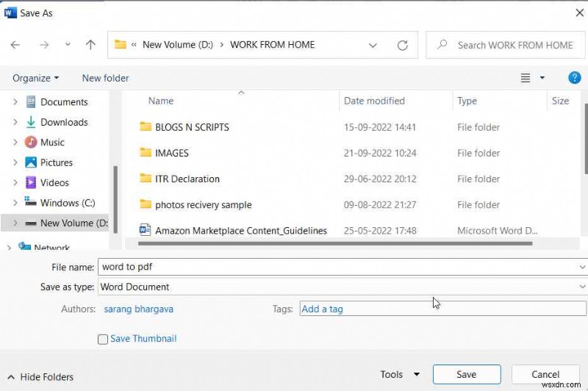Click the Word icon in the title bar
Screen dimensions: 588x391
[10, 12]
